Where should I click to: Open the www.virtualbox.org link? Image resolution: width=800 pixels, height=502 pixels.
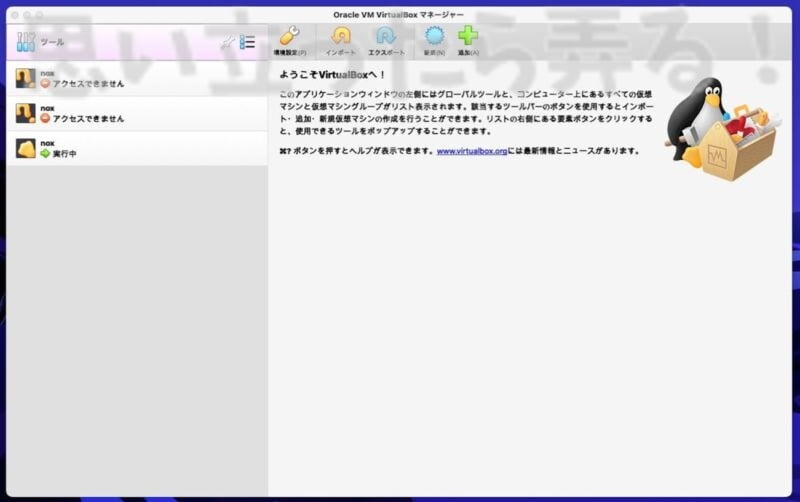tap(472, 151)
